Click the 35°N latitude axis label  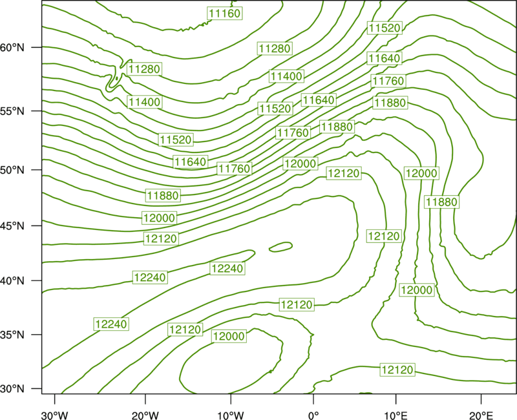(x=12, y=335)
